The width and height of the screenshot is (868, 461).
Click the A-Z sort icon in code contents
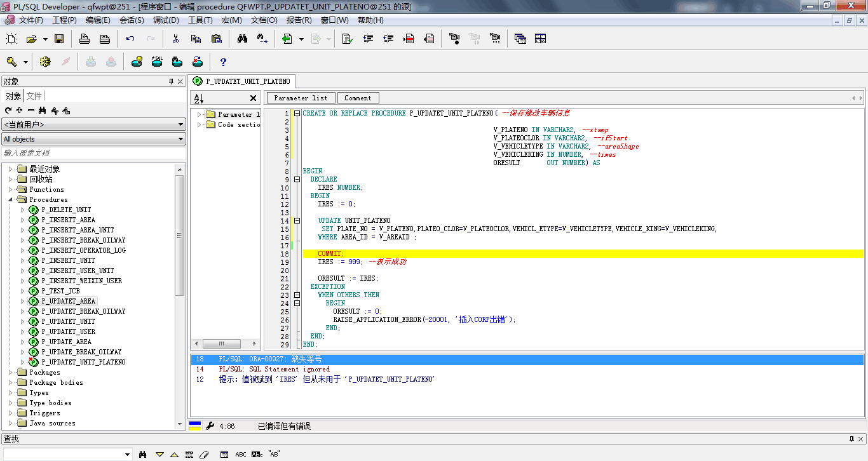(198, 98)
